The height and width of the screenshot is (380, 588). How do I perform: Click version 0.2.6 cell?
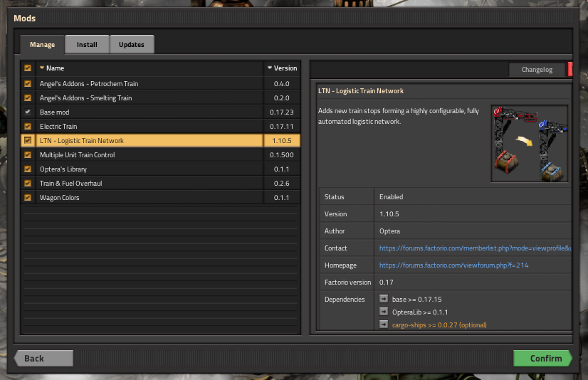coord(282,184)
